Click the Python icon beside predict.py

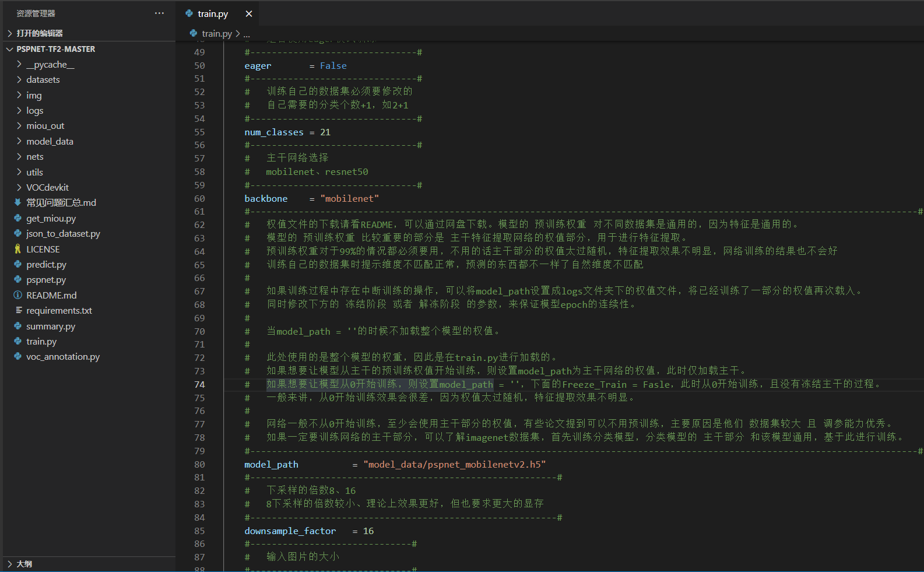(18, 264)
